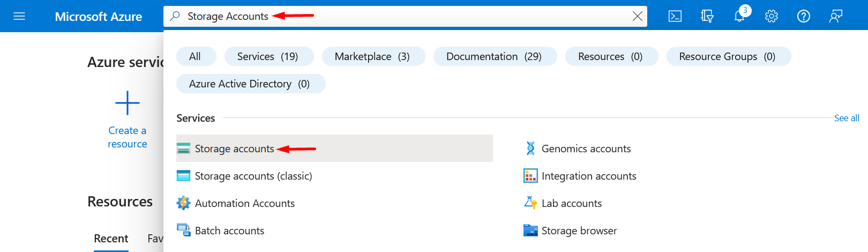This screenshot has width=868, height=252.
Task: Click the Integration accounts icon
Action: point(530,176)
